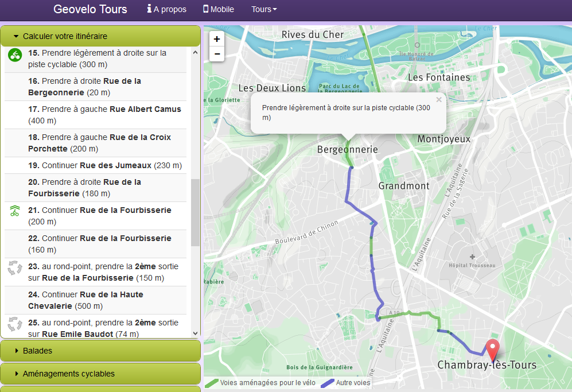Select step 17 Rue Albert Camus
Viewport: 572px width, 392px height.
[x=105, y=115]
